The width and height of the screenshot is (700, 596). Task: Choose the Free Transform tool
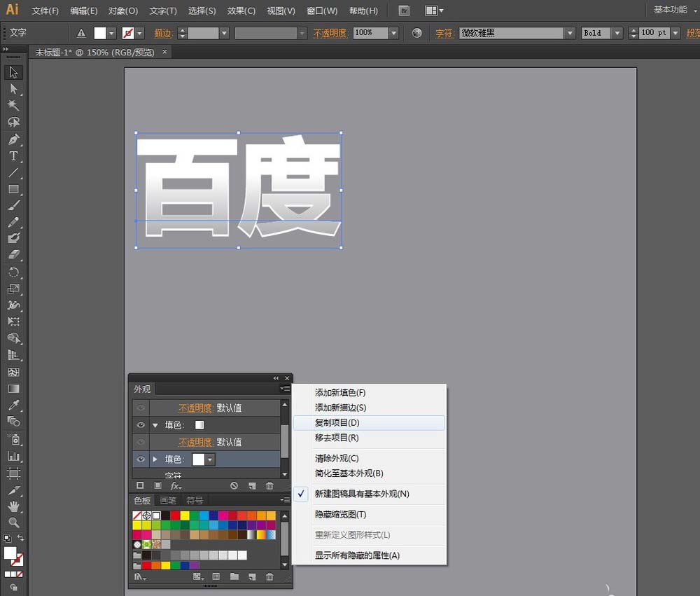pyautogui.click(x=13, y=321)
